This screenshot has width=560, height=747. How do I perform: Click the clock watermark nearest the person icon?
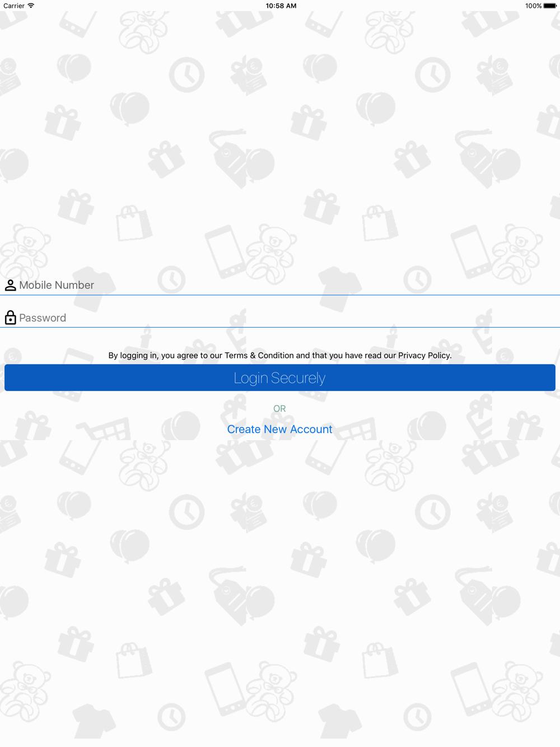point(171,279)
